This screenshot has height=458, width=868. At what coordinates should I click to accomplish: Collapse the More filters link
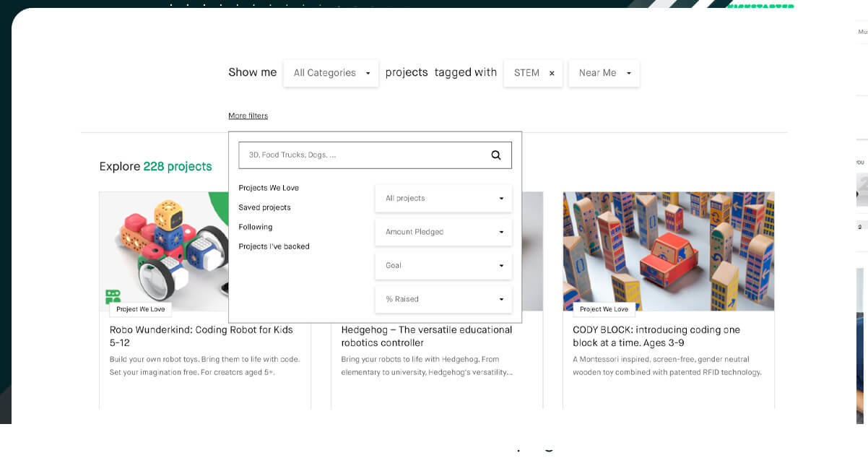pyautogui.click(x=248, y=116)
